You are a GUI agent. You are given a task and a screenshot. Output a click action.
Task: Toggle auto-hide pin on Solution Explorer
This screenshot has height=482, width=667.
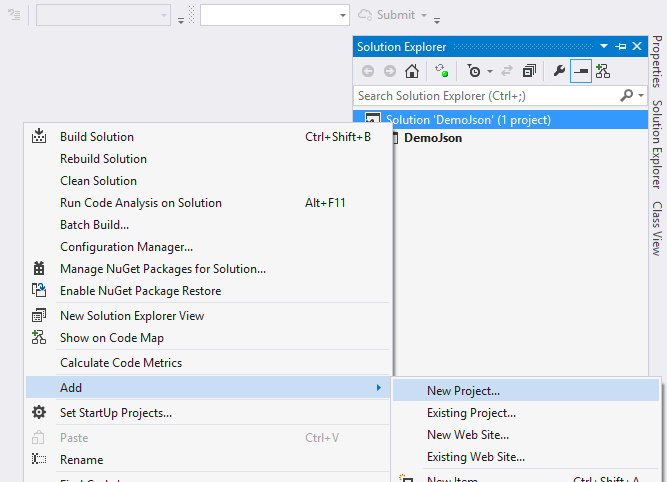[620, 46]
